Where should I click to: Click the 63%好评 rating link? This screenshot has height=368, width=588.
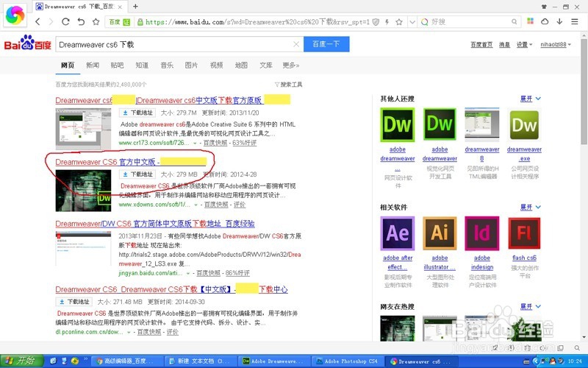tap(245, 143)
